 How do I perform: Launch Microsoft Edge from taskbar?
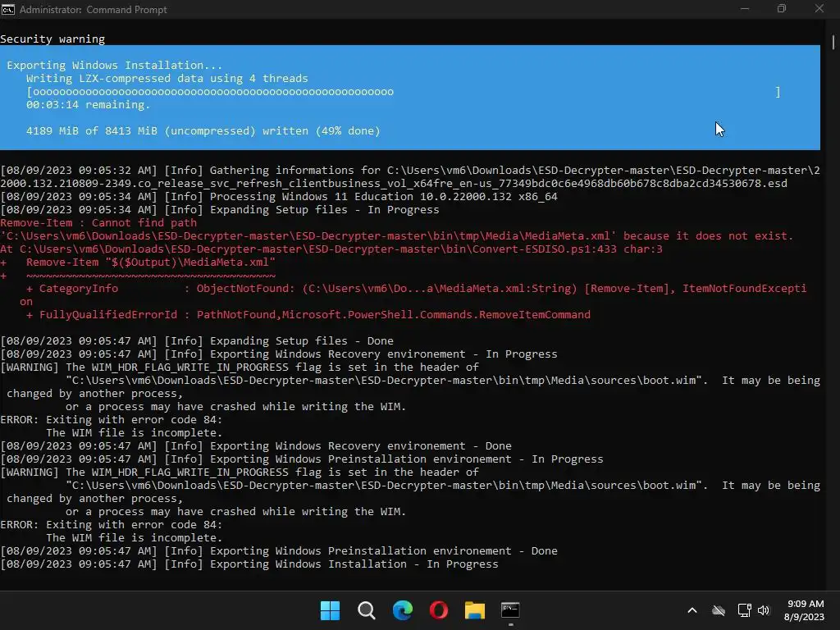[x=402, y=610]
